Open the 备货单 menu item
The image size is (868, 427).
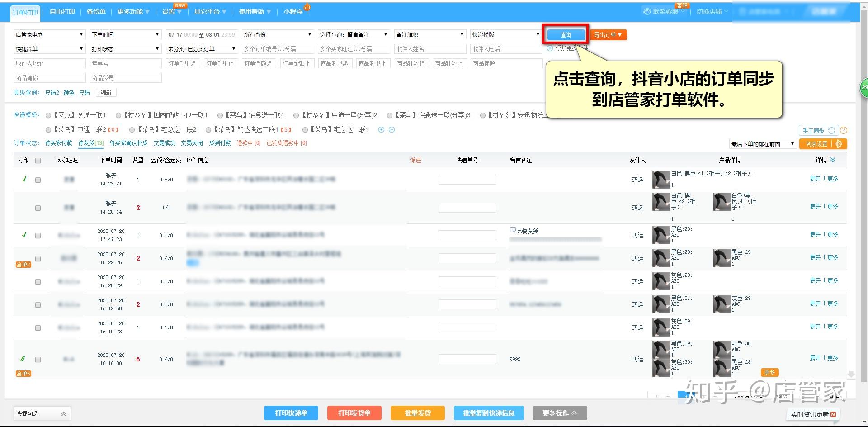[x=96, y=12]
